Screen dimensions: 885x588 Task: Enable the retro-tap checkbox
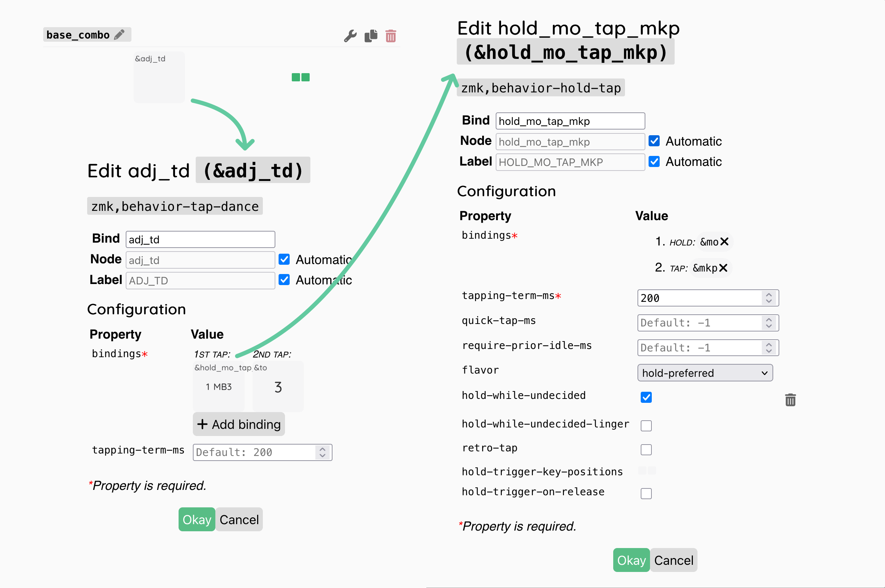coord(646,449)
